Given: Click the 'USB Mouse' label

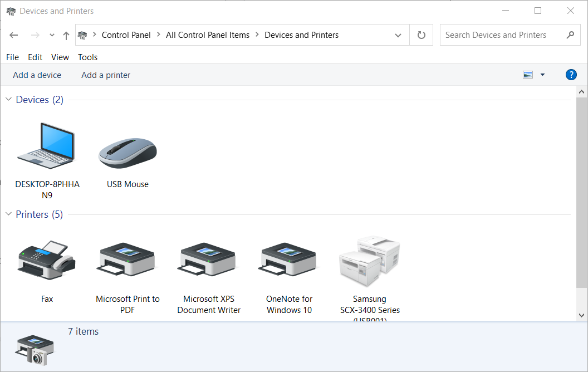Looking at the screenshot, I should (x=128, y=184).
